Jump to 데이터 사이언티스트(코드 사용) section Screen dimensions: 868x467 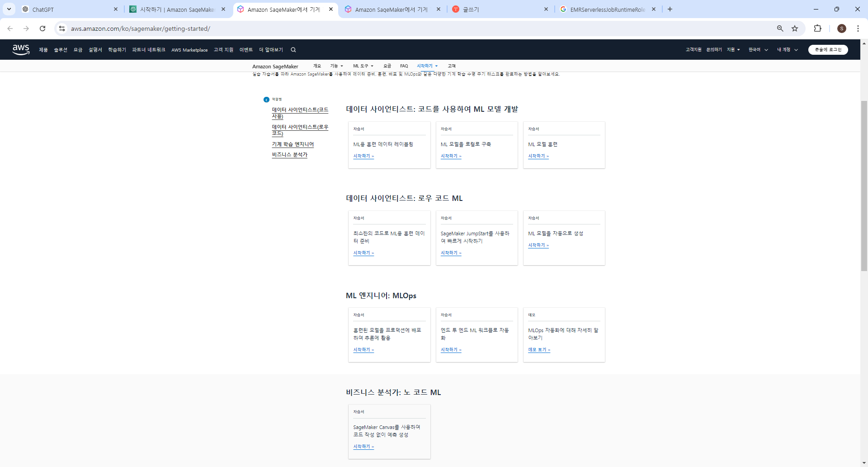pos(300,113)
